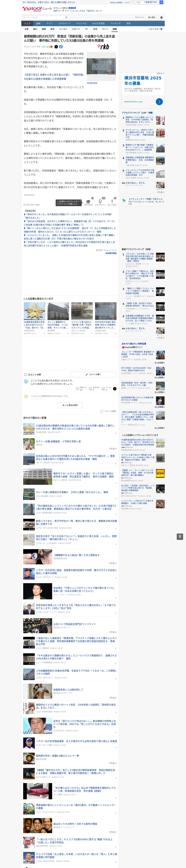Select the トップ navigation tab
The height and width of the screenshot is (868, 186).
27,24
